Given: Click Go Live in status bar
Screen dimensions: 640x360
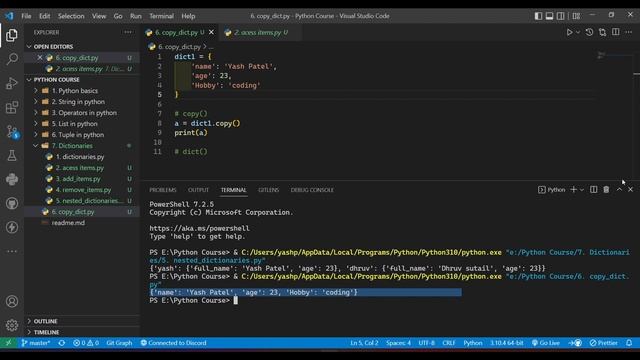Looking at the screenshot, I should pos(545,343).
